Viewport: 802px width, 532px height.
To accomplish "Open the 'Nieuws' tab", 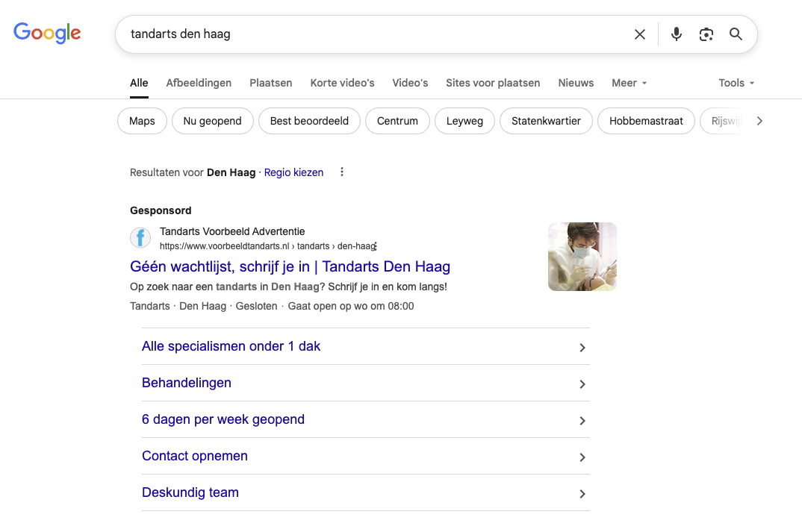I will click(x=576, y=83).
